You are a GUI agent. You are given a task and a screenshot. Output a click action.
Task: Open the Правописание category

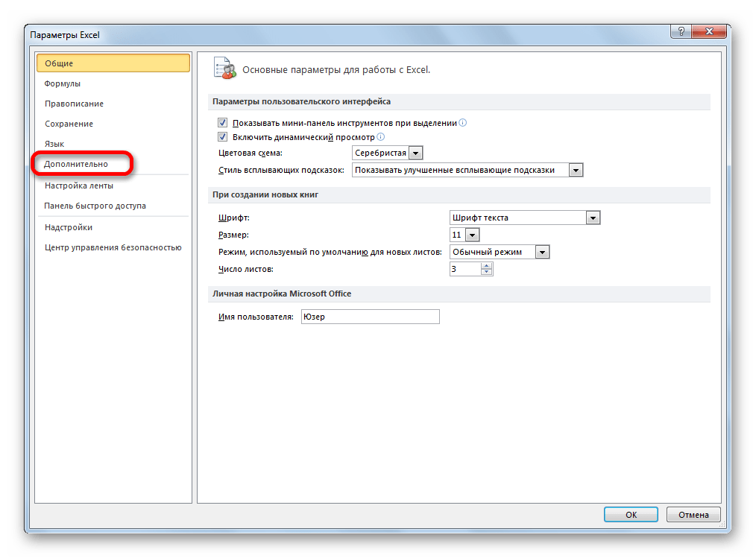click(x=74, y=104)
